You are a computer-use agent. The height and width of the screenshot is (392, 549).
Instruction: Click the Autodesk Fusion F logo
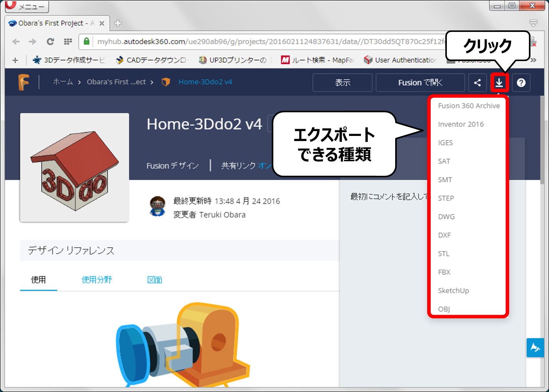[x=24, y=82]
